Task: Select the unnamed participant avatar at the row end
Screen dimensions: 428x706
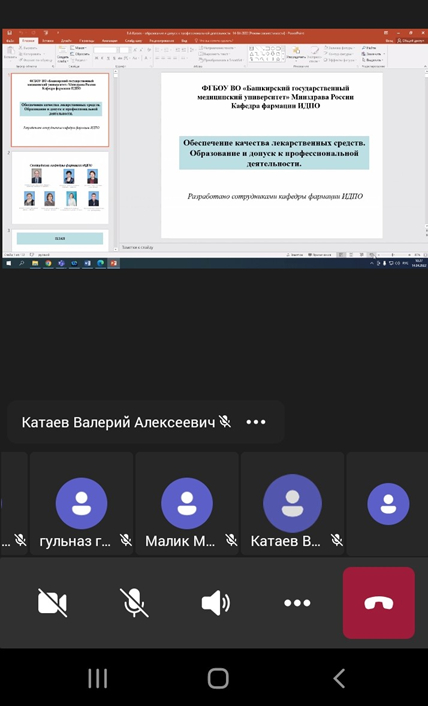Action: [388, 503]
